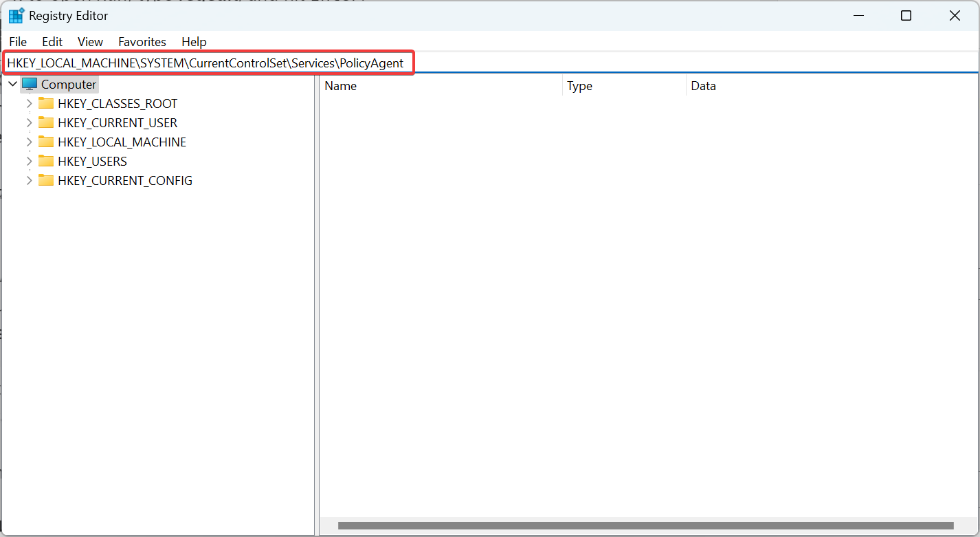The width and height of the screenshot is (980, 537).
Task: Select HKEY_LOCAL_MACHINE in the tree
Action: [122, 142]
